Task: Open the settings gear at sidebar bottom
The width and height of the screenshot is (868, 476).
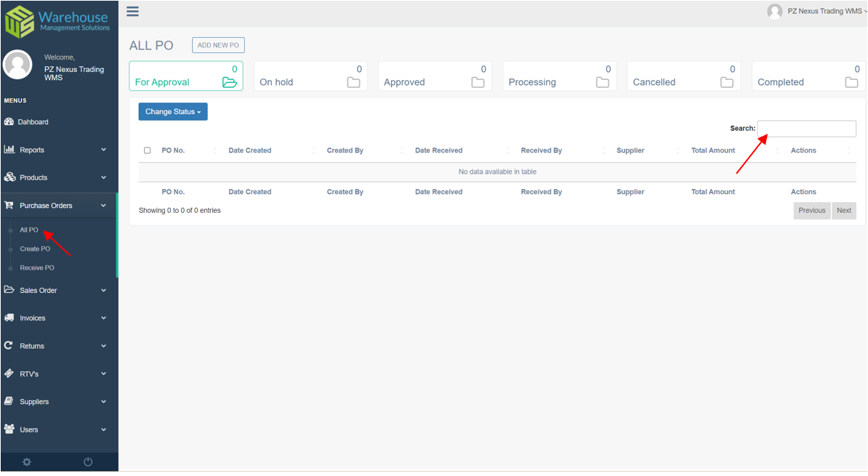Action: coord(26,461)
